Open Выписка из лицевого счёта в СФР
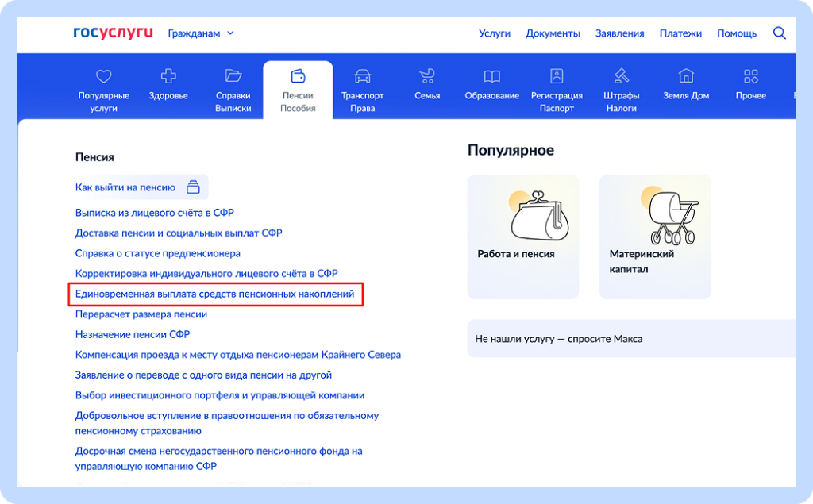 coord(155,213)
